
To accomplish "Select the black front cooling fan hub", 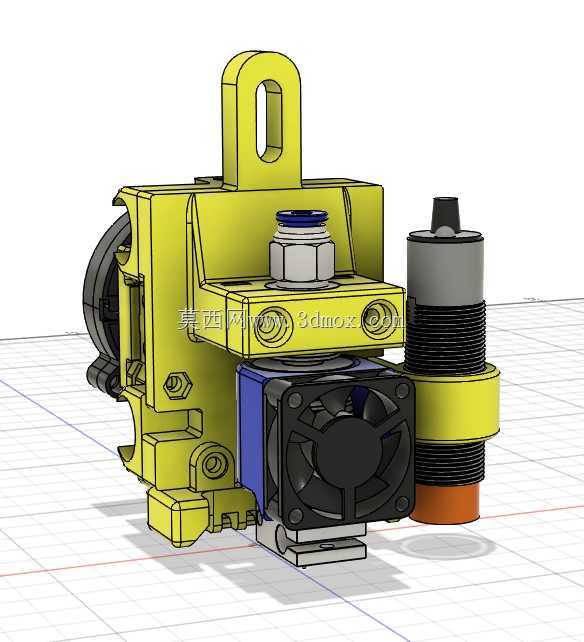I will (x=349, y=451).
